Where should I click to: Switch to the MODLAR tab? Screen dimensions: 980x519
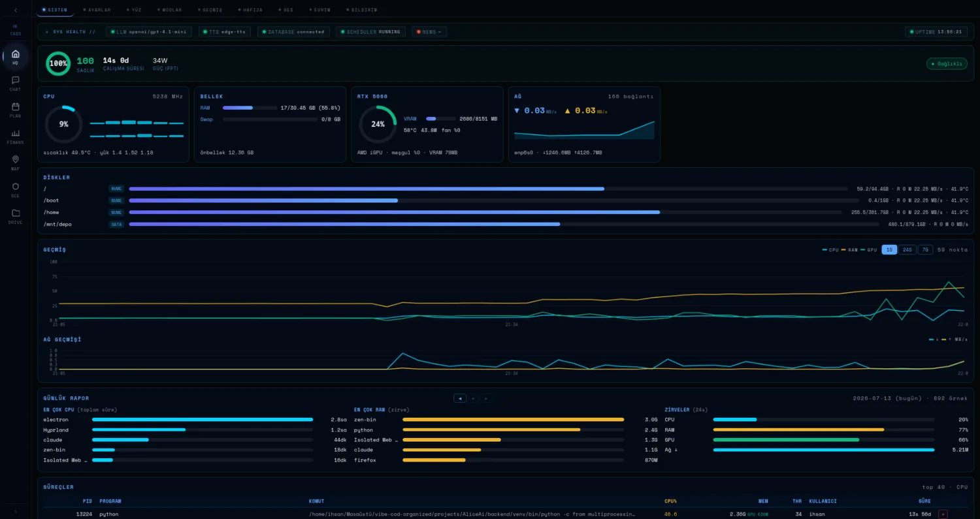click(x=170, y=10)
